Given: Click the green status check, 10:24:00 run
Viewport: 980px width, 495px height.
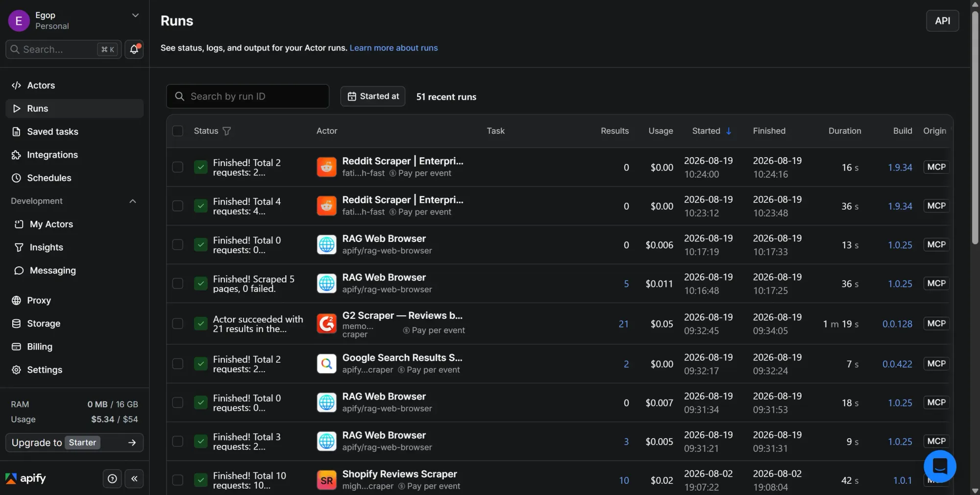Looking at the screenshot, I should [200, 167].
